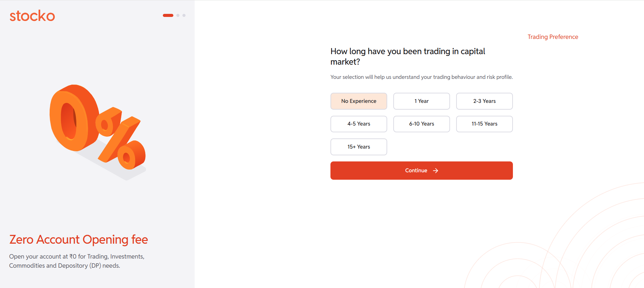Jump to the third carousel dot
Viewport: 644px width, 288px height.
[x=184, y=15]
